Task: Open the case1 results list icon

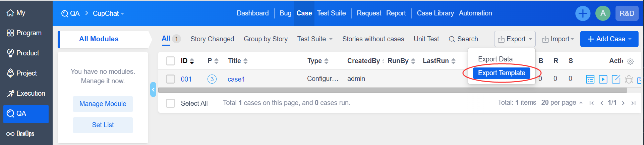Action: pos(590,79)
